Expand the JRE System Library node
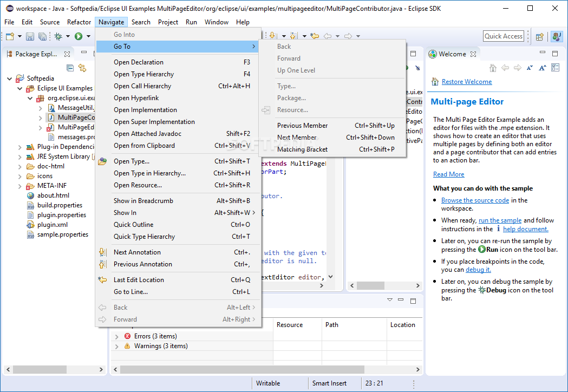Screen dimensions: 568x392 pyautogui.click(x=19, y=157)
